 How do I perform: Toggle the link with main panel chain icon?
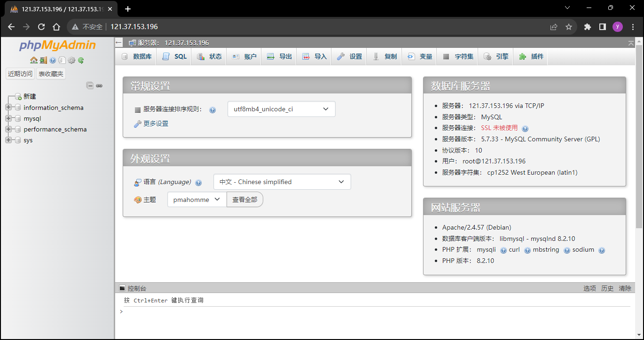pos(99,85)
